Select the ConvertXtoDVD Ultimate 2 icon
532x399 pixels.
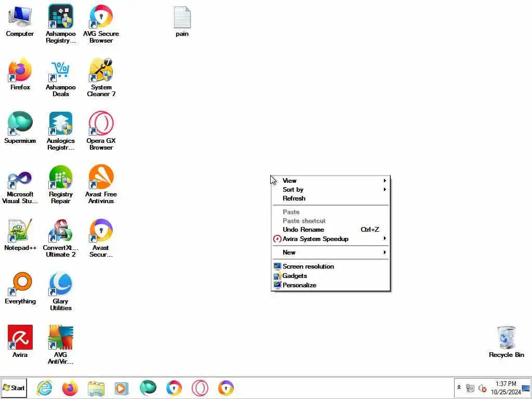[x=61, y=238]
